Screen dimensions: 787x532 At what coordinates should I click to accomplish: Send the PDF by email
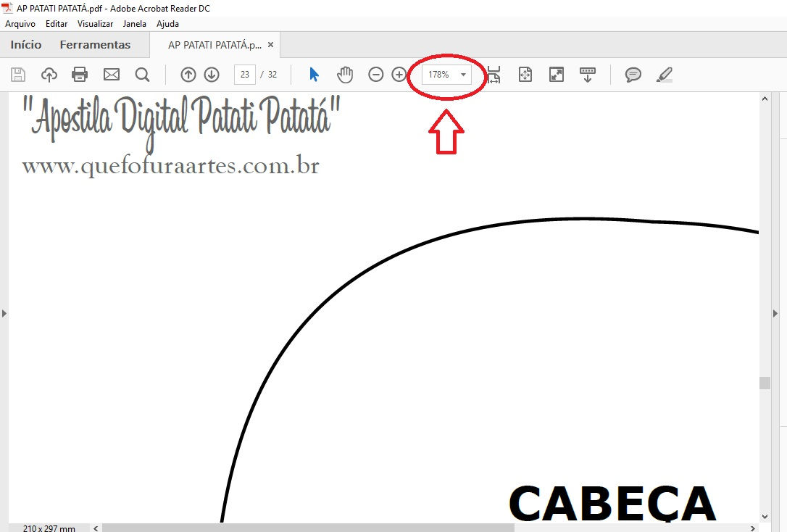point(111,74)
